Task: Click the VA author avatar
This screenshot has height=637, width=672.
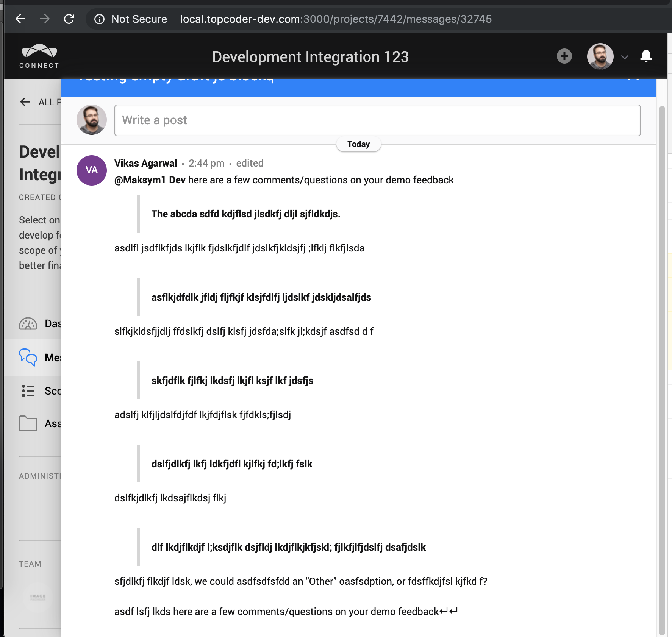Action: (92, 170)
